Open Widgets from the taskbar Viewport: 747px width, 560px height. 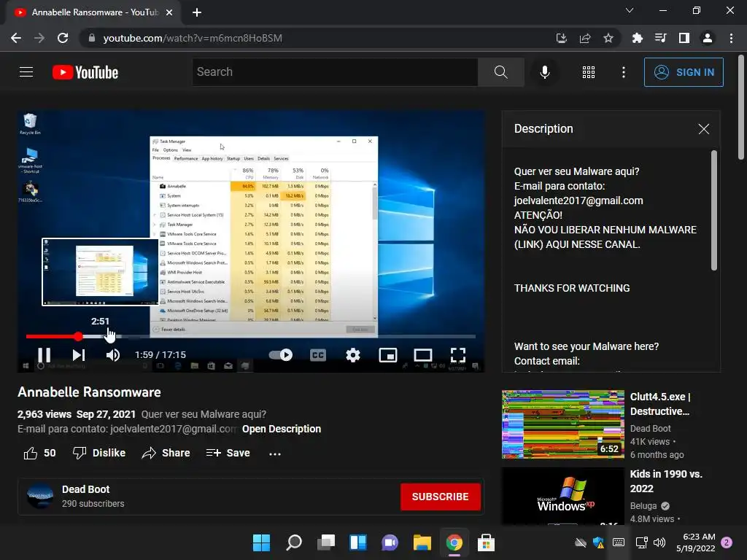click(x=358, y=542)
